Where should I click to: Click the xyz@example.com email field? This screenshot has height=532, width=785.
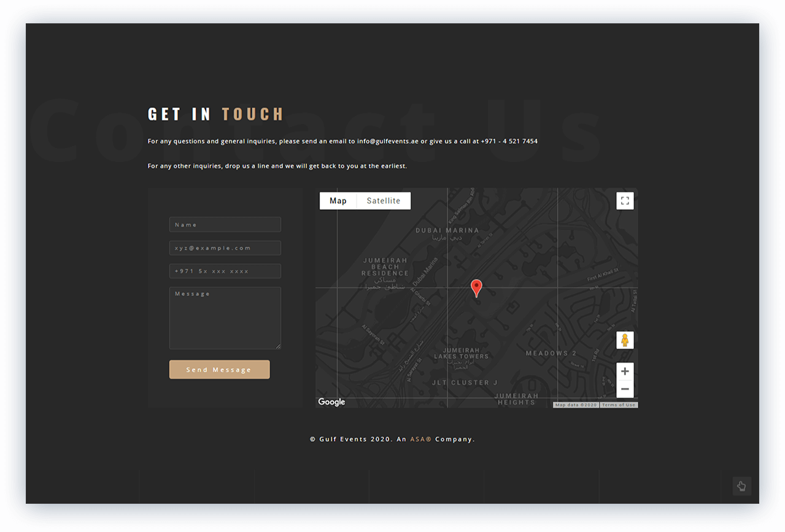point(225,248)
